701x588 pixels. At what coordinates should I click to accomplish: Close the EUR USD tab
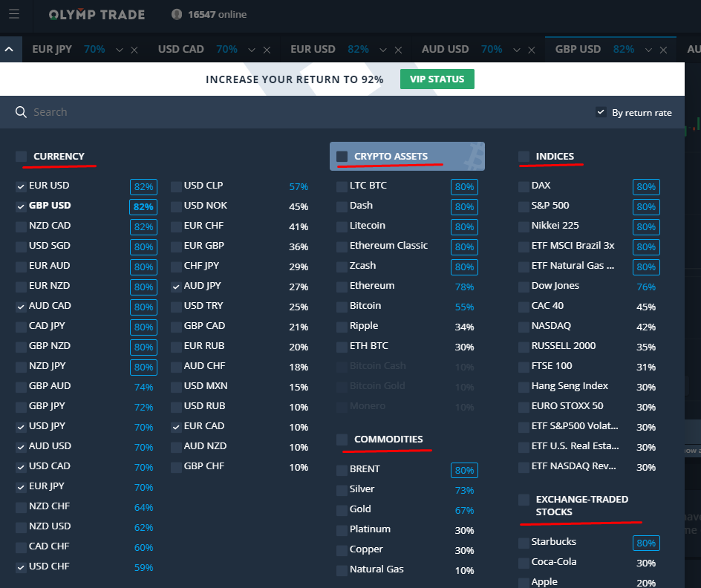coord(398,50)
